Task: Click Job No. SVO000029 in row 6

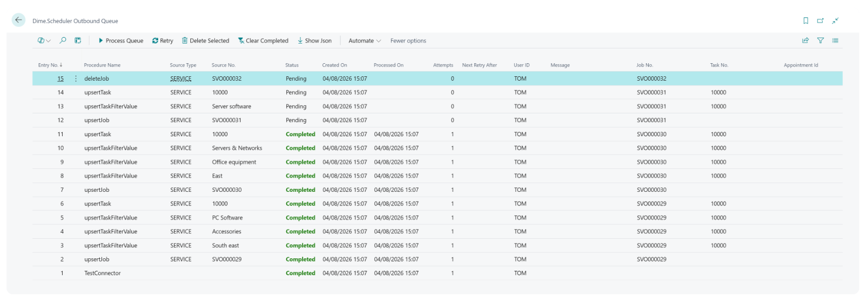Action: (652, 204)
